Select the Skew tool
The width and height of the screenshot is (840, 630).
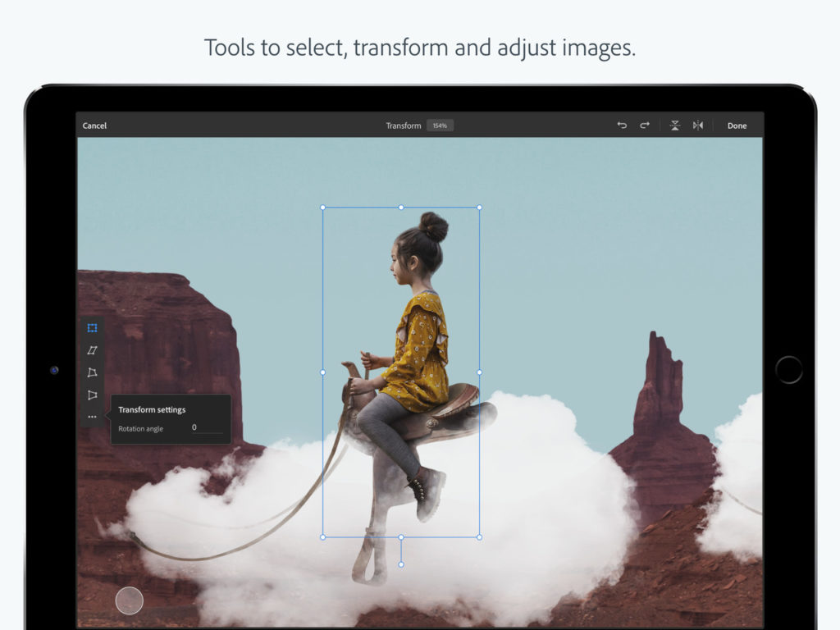click(92, 350)
